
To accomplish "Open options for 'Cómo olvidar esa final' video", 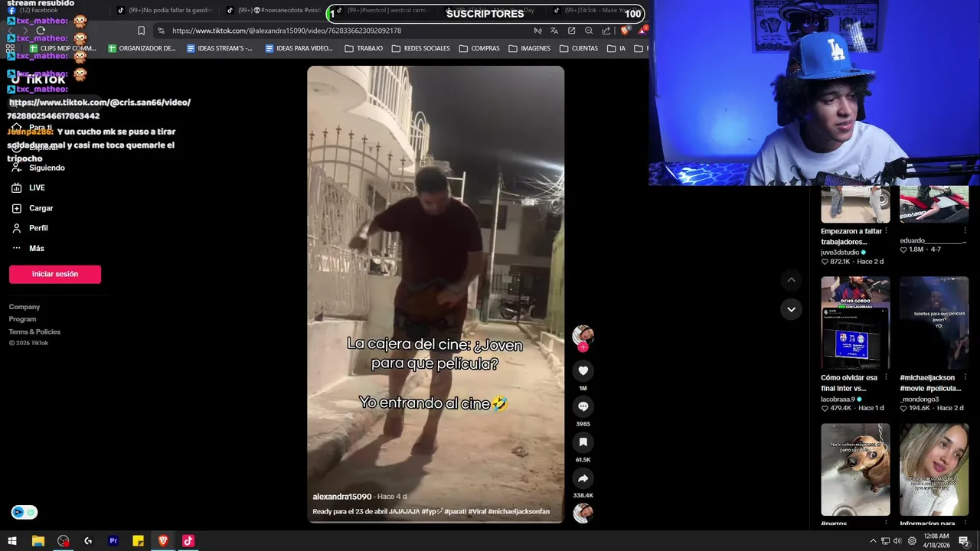I will pyautogui.click(x=886, y=377).
